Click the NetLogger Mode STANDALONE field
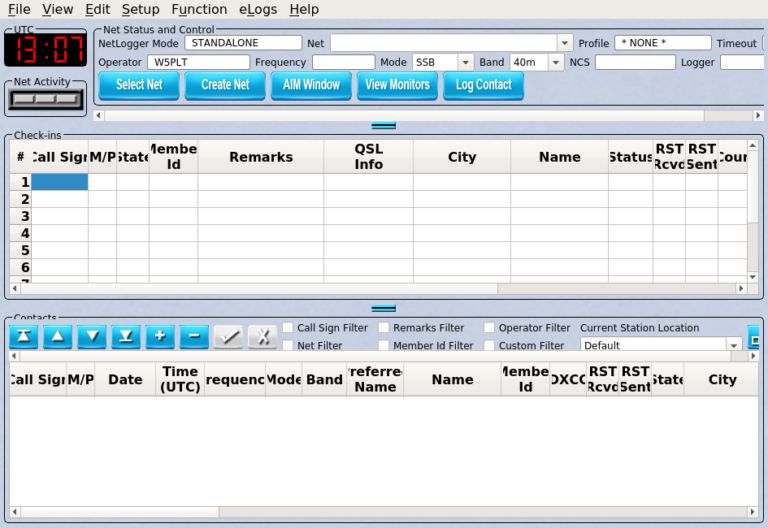768x528 pixels. tap(243, 43)
